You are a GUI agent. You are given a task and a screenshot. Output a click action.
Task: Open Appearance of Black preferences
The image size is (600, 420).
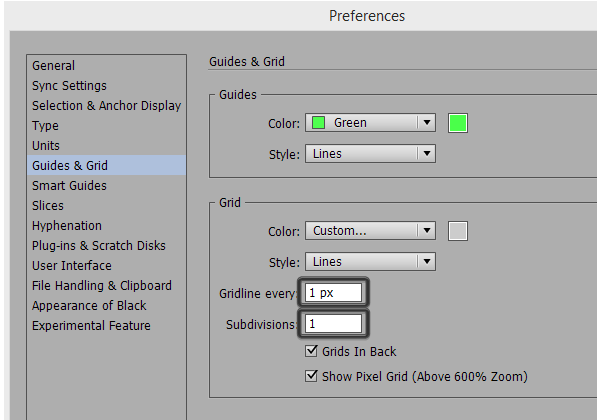click(x=88, y=306)
